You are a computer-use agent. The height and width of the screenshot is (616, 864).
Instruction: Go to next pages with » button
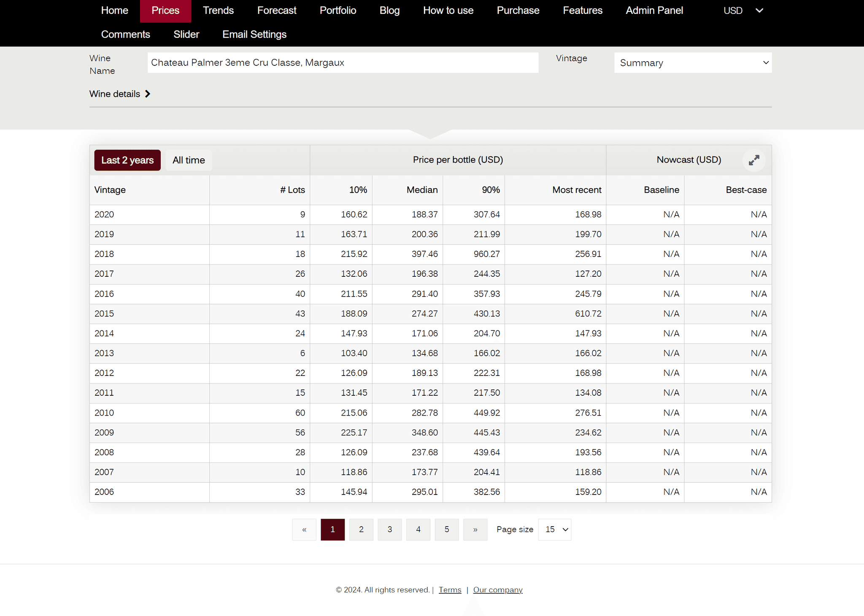475,530
